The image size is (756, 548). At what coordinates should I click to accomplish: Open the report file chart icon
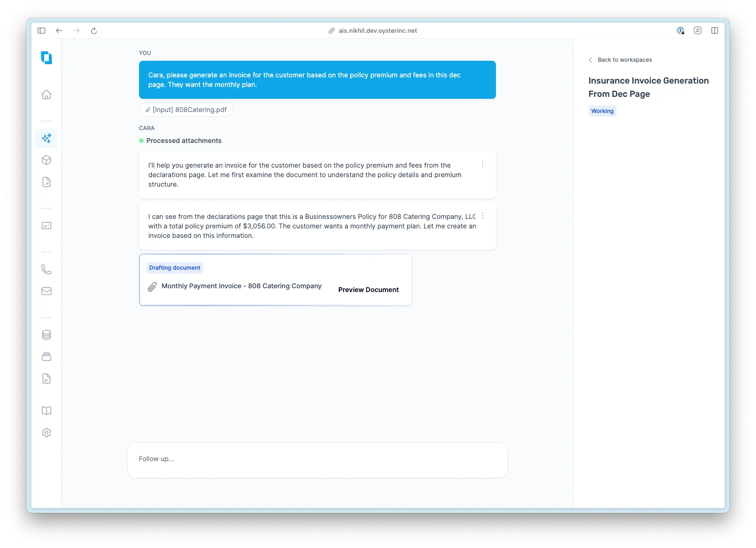pyautogui.click(x=47, y=182)
